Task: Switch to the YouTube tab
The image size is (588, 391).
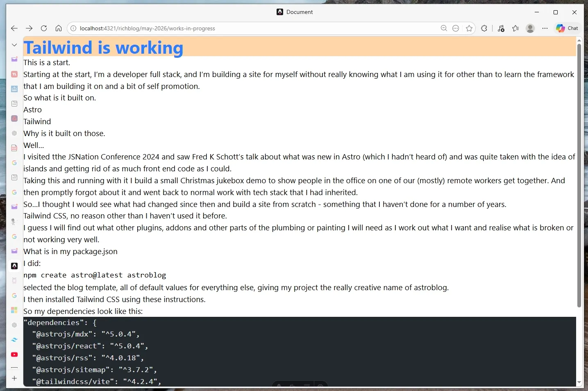Action: [x=14, y=355]
